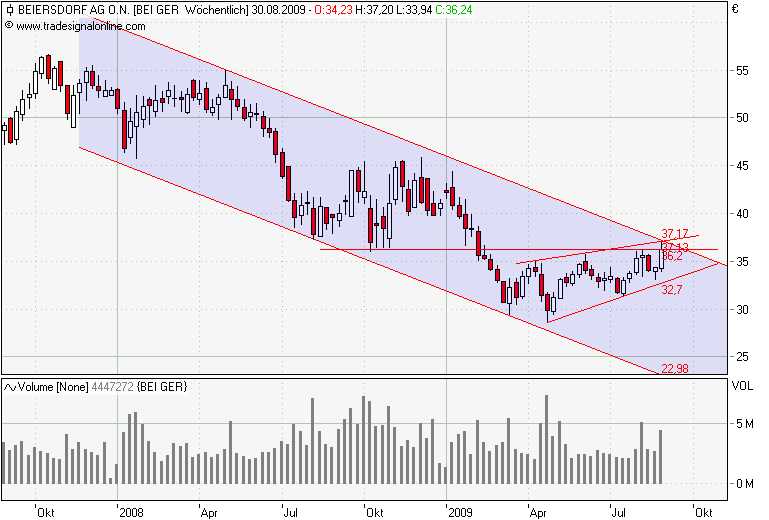The height and width of the screenshot is (520, 769).
Task: Click the {BEI GER} volume symbol label
Action: point(162,387)
